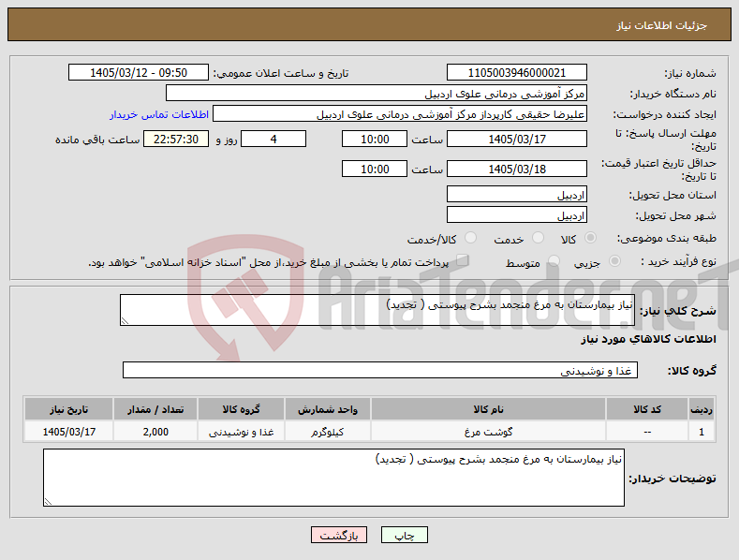Click the تعداد / مقدار column header
739x560 pixels.
(155, 409)
